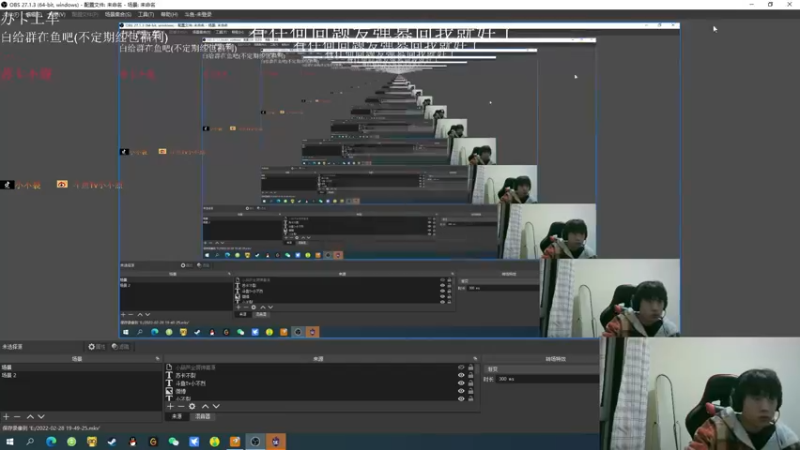The height and width of the screenshot is (450, 800).
Task: Open WeChat from the taskbar
Action: [x=173, y=442]
